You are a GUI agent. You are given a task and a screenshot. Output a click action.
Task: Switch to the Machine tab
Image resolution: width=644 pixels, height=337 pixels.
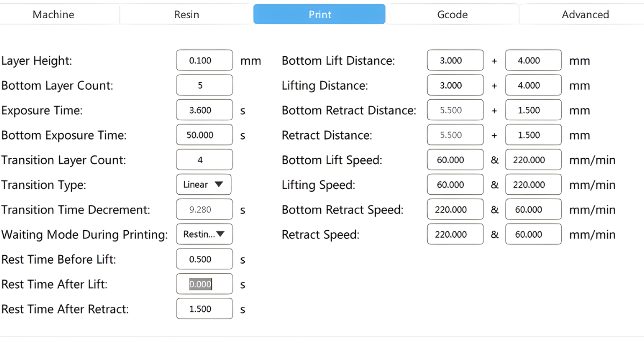54,14
